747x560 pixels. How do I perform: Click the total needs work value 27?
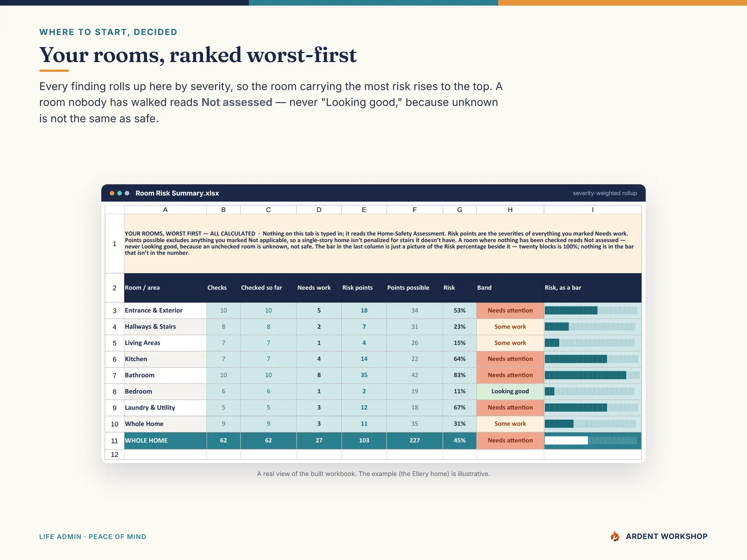click(x=319, y=441)
